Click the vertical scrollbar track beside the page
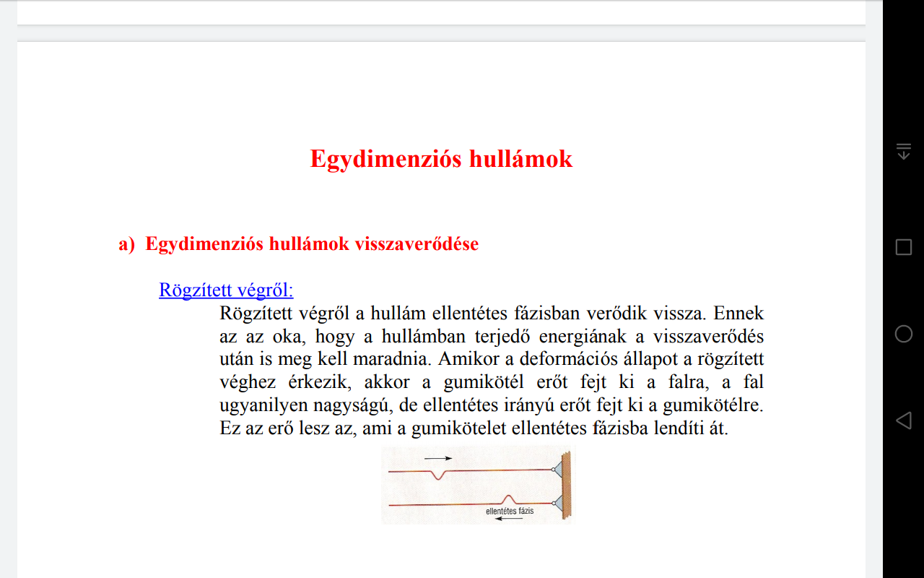Image resolution: width=924 pixels, height=578 pixels. click(x=873, y=289)
